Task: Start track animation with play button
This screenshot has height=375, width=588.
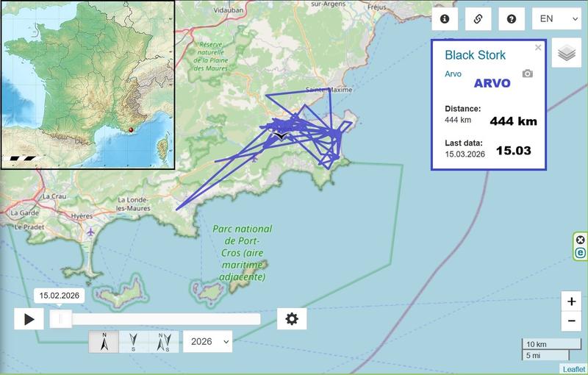Action: [29, 319]
